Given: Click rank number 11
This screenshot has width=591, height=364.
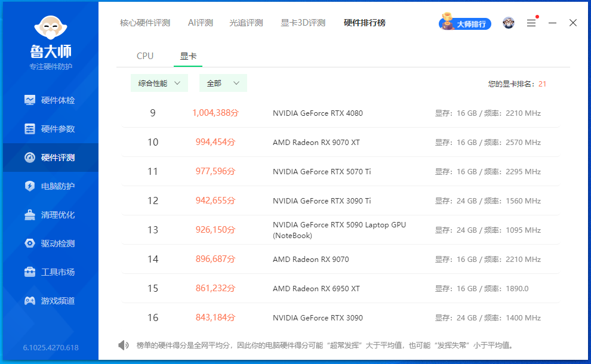Looking at the screenshot, I should click(153, 171).
